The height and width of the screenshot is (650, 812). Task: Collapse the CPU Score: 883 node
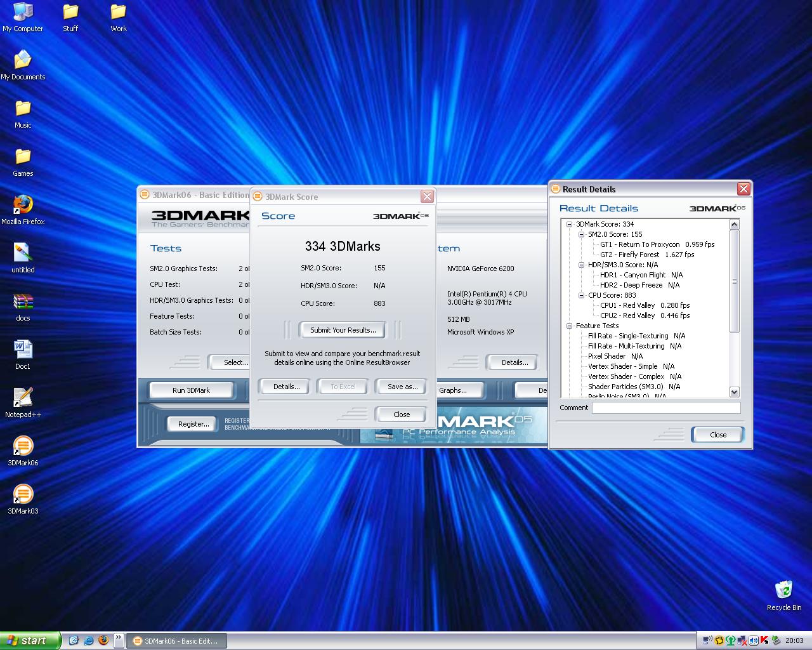[581, 295]
